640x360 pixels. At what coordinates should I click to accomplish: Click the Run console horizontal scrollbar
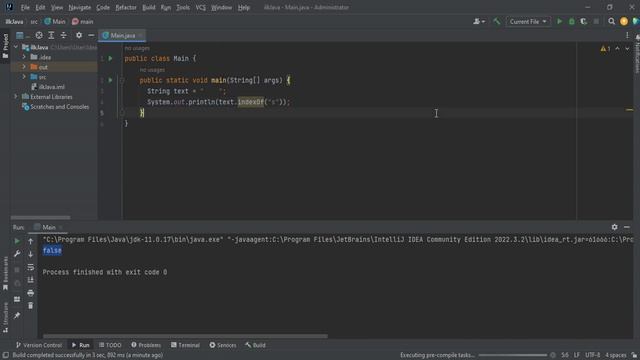click(x=185, y=336)
